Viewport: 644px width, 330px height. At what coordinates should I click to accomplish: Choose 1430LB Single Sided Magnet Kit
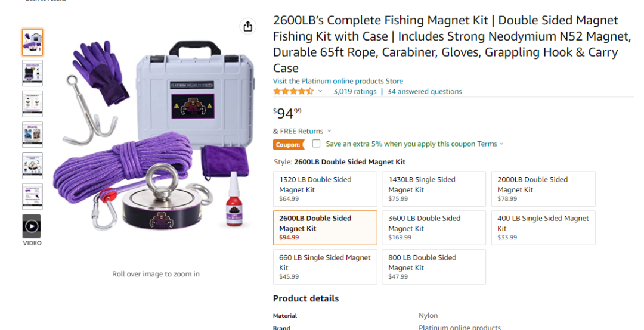pyautogui.click(x=434, y=189)
